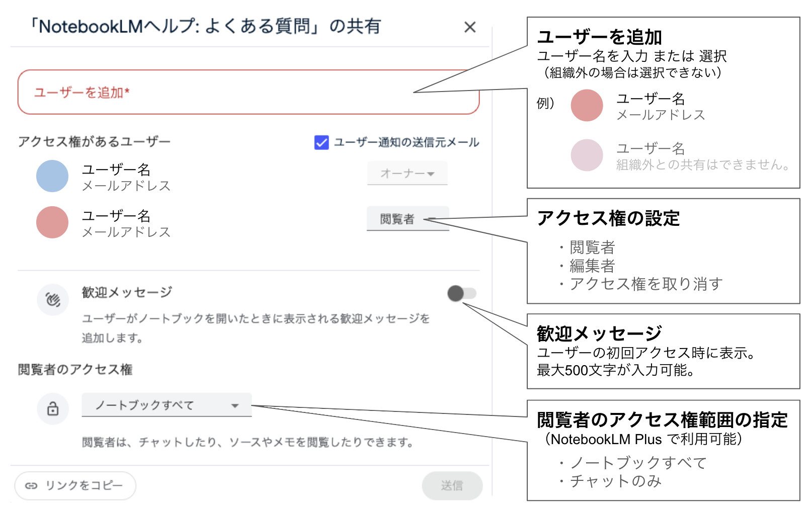Click ・チャットのみ option in callout
This screenshot has height=507, width=812.
click(x=609, y=481)
